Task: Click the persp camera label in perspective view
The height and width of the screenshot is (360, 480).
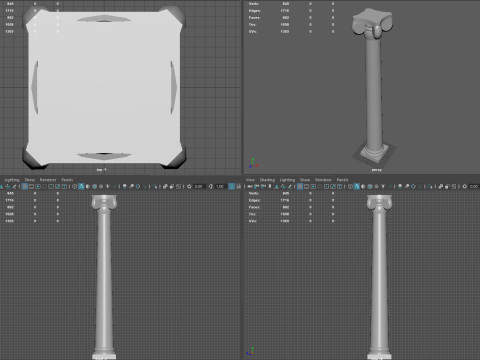Action: [377, 170]
